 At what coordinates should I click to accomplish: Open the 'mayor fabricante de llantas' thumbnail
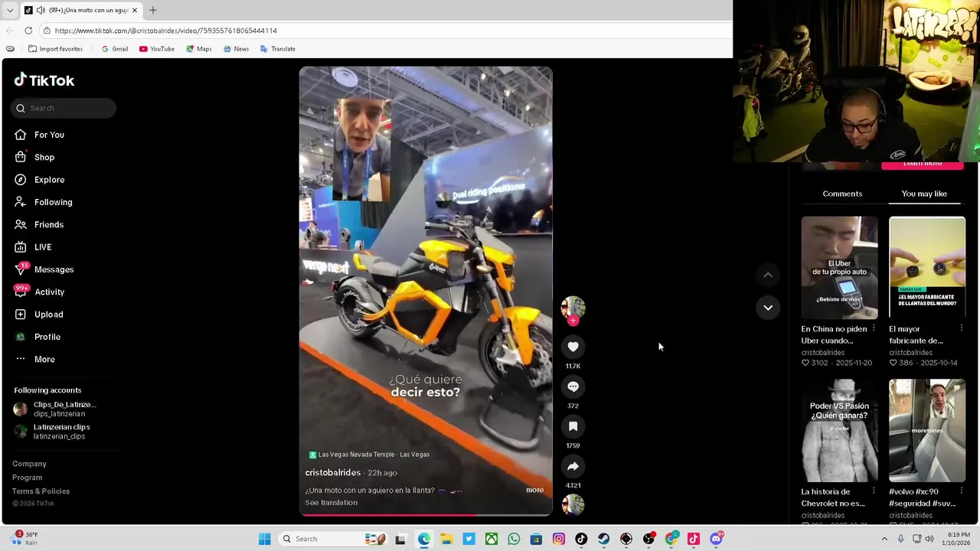927,268
